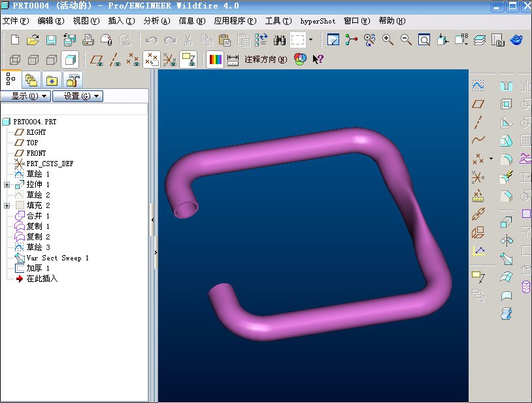
Task: Select 加厚 1 feature in tree
Action: point(38,268)
